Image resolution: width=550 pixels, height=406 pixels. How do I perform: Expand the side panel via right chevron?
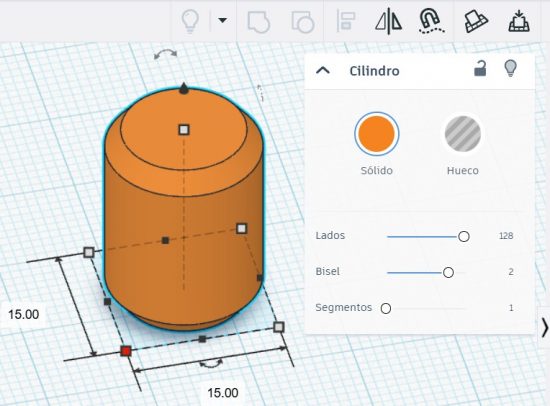tap(544, 328)
